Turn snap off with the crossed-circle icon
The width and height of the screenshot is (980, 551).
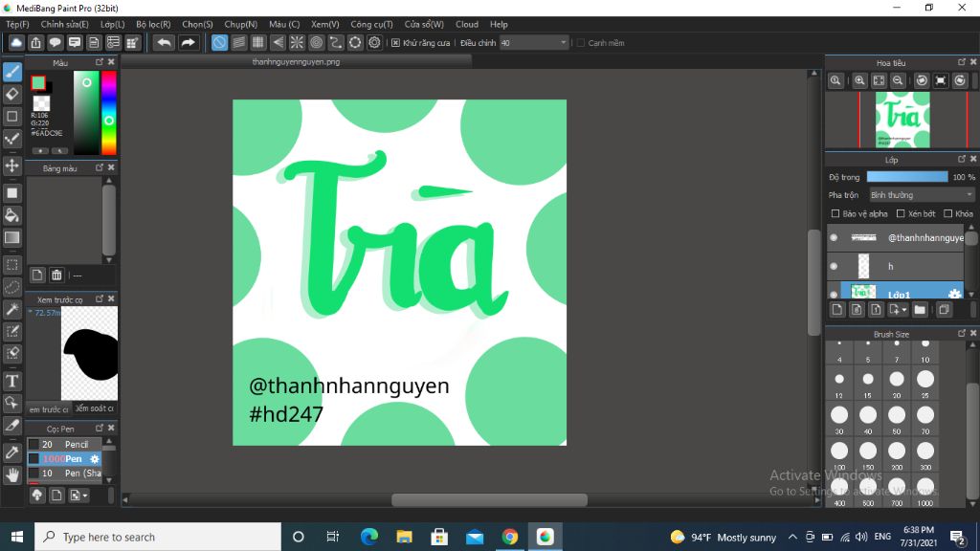(219, 42)
